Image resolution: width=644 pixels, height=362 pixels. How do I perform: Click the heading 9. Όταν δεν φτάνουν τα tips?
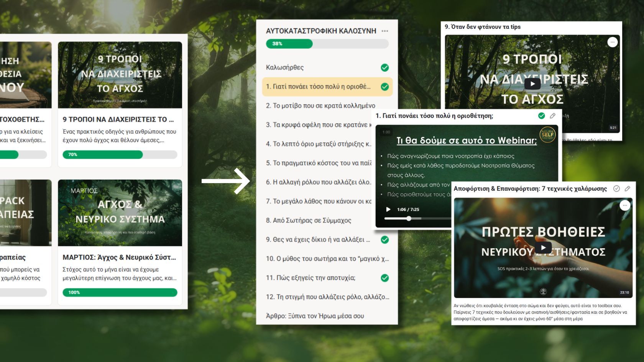click(x=483, y=27)
